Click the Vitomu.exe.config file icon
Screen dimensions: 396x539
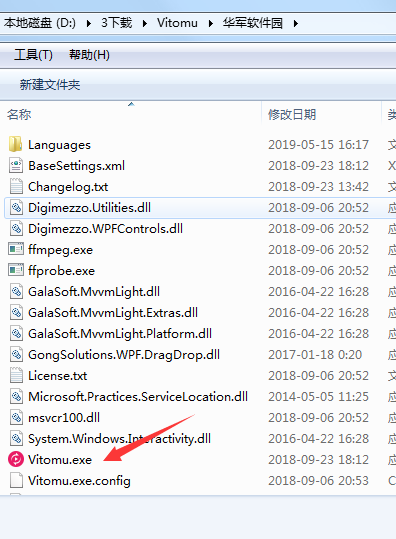click(x=16, y=480)
